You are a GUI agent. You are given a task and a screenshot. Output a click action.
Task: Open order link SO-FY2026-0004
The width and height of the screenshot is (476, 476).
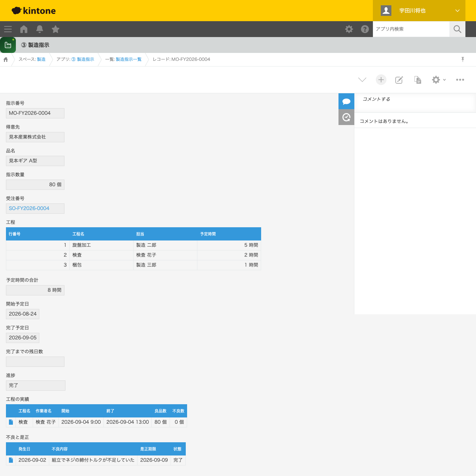coord(29,208)
